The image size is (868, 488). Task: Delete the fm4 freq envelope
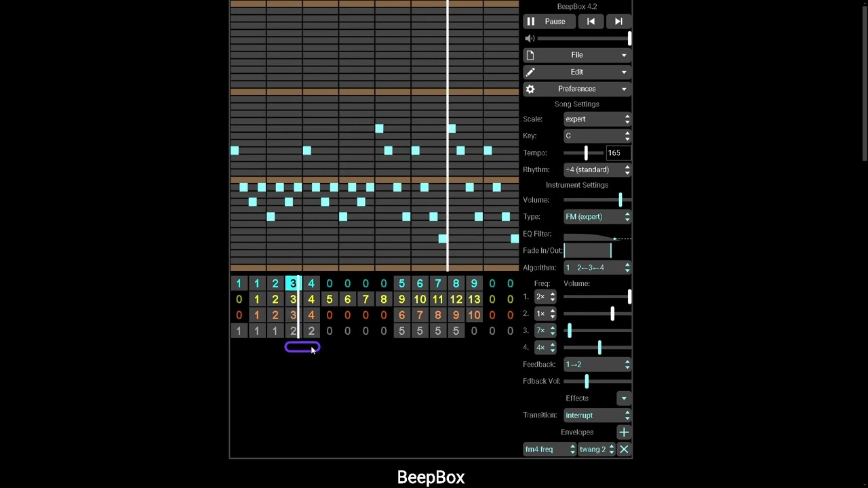(624, 449)
